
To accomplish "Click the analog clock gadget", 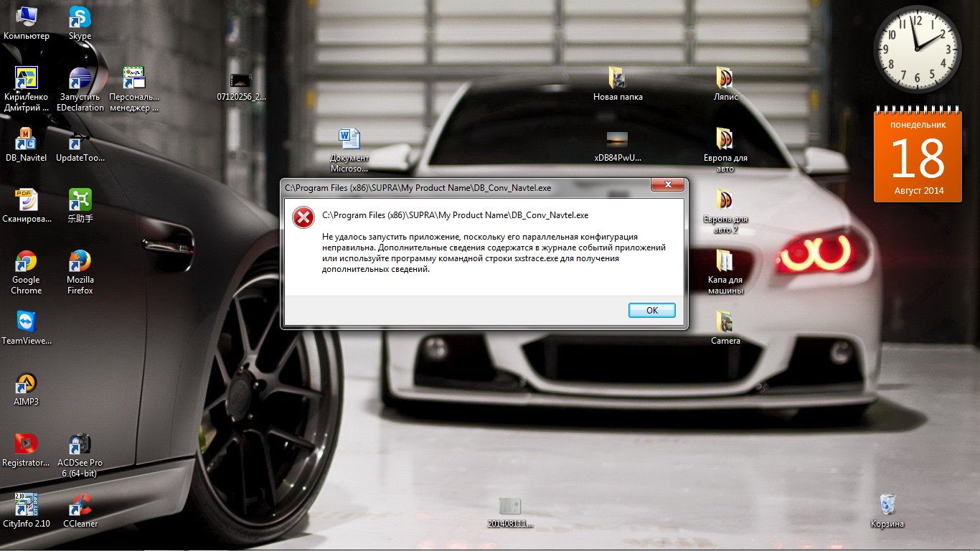I will click(x=917, y=49).
